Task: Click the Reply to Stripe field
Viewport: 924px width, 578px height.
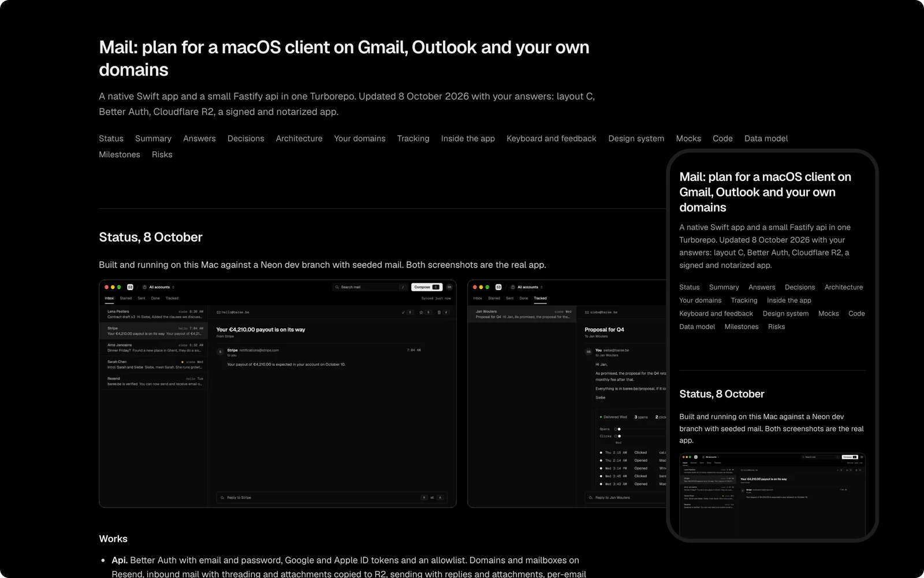Action: 332,498
